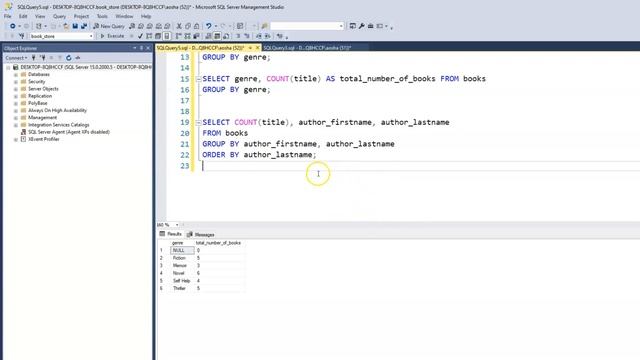Open the Query Options icon
This screenshot has height=360, width=640.
click(158, 36)
